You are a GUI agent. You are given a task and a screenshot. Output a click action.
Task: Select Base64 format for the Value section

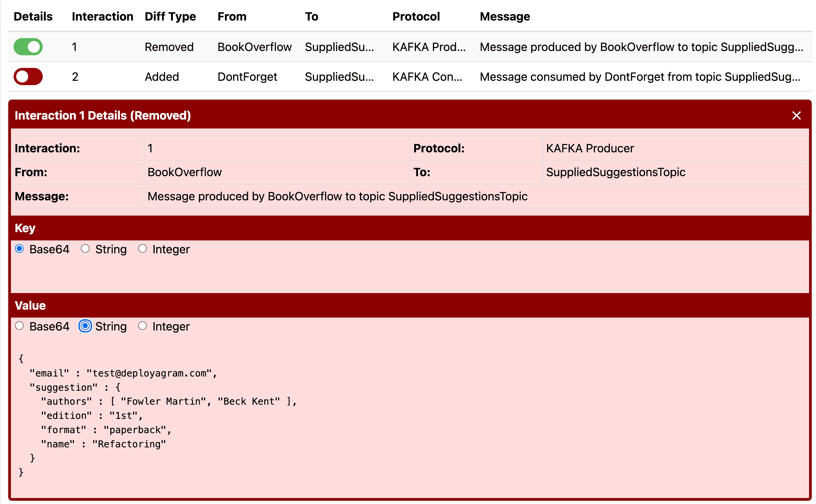(19, 326)
